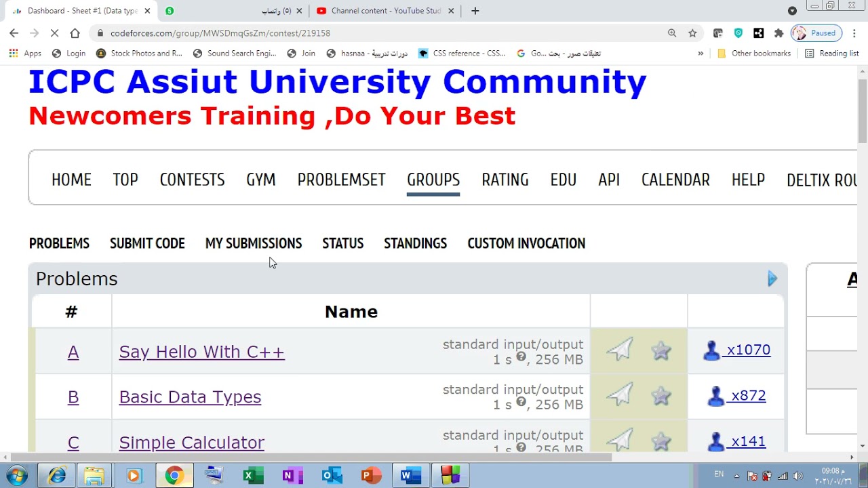Open problem letter A link
The width and height of the screenshot is (868, 488).
(73, 352)
